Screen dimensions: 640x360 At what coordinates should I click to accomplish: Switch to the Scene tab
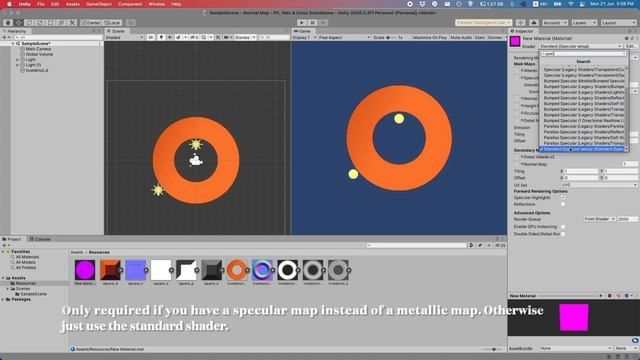(116, 31)
